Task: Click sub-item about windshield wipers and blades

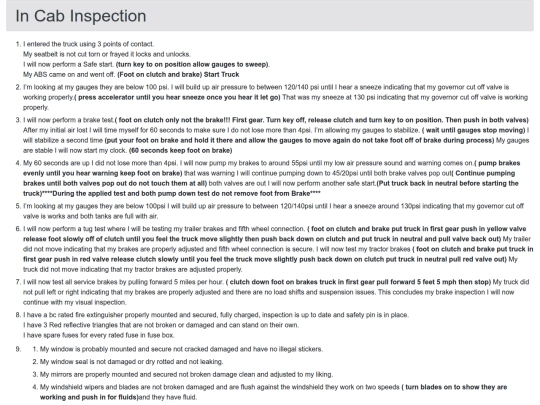Action: click(273, 392)
